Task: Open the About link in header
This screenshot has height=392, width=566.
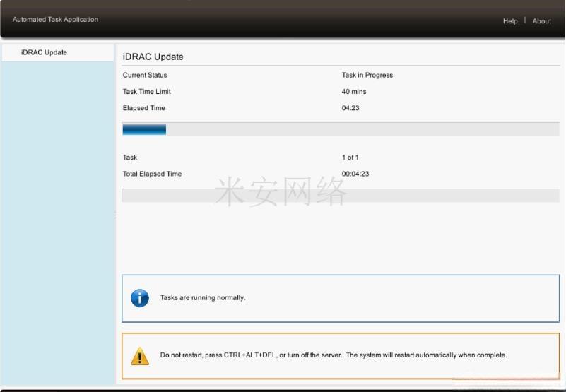Action: pyautogui.click(x=541, y=21)
